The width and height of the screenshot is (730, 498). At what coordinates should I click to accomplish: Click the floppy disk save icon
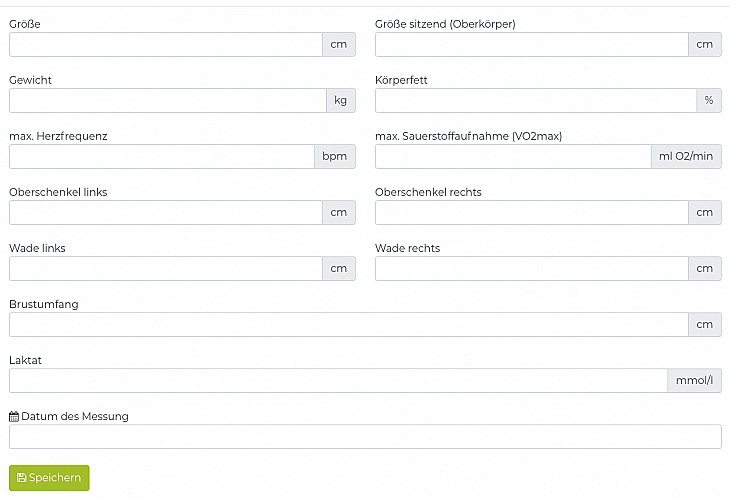pyautogui.click(x=22, y=479)
